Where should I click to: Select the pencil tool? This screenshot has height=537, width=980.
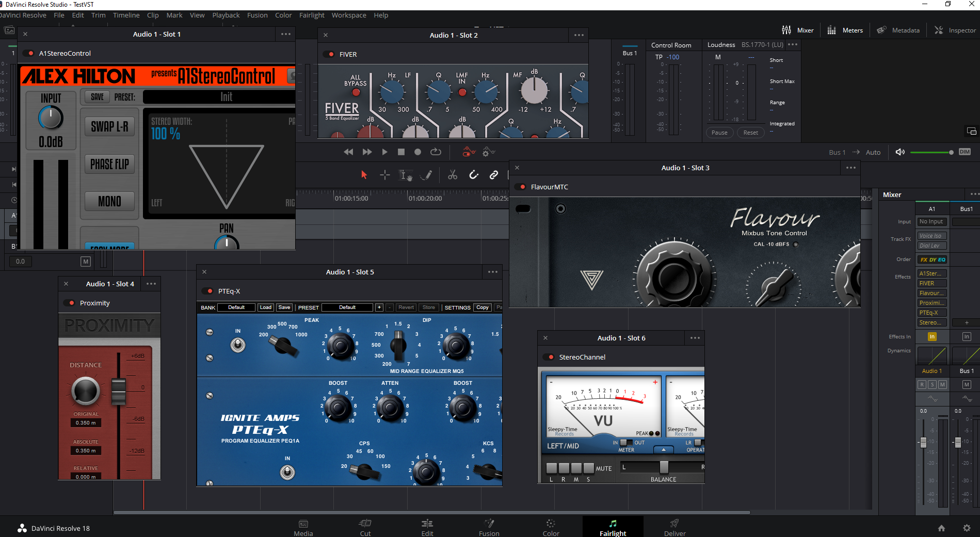tap(426, 175)
